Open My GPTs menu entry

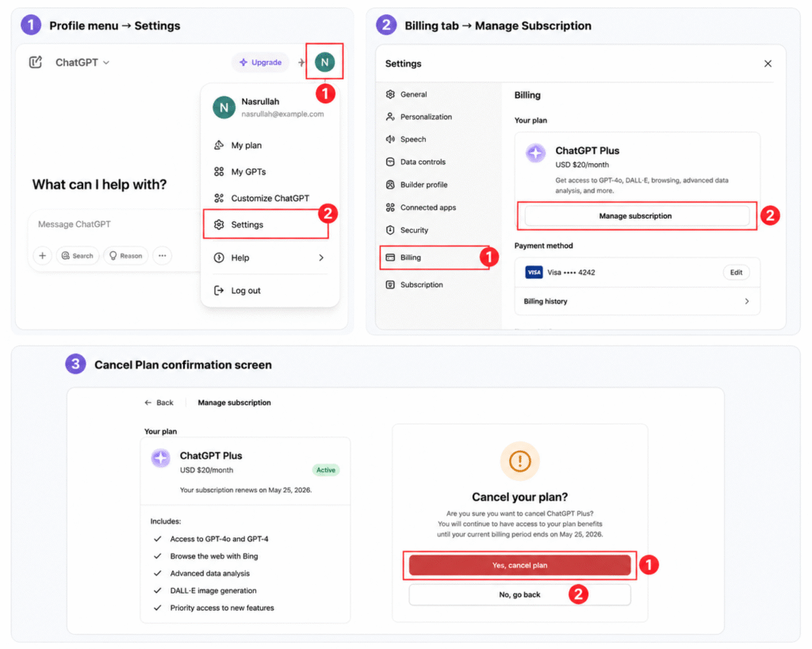click(270, 172)
